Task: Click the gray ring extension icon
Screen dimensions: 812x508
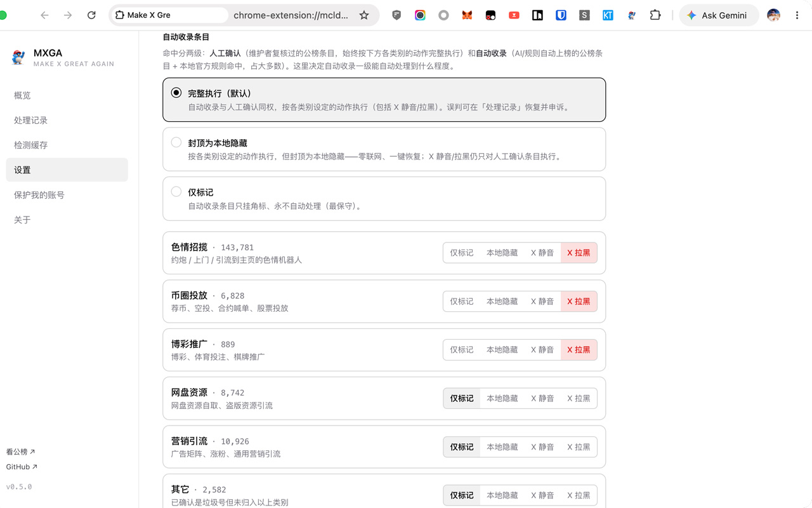Action: pos(443,15)
